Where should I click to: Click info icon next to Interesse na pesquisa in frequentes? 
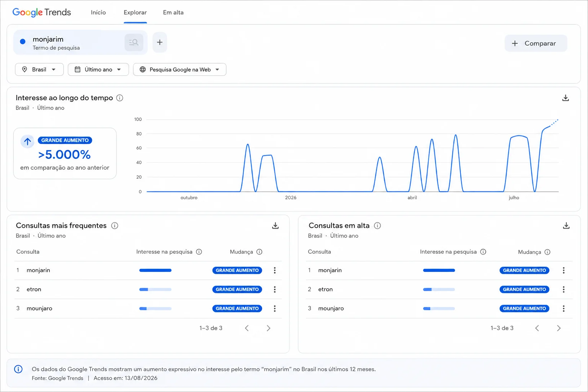199,252
